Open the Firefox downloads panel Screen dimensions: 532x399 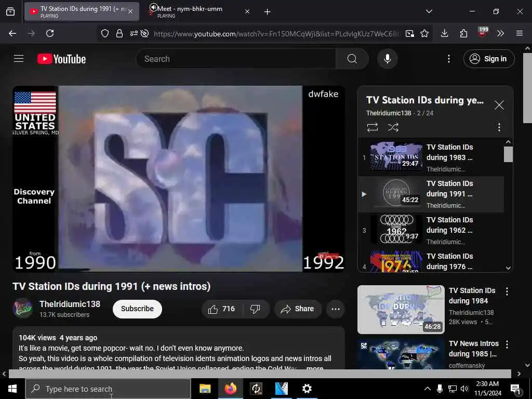445,33
